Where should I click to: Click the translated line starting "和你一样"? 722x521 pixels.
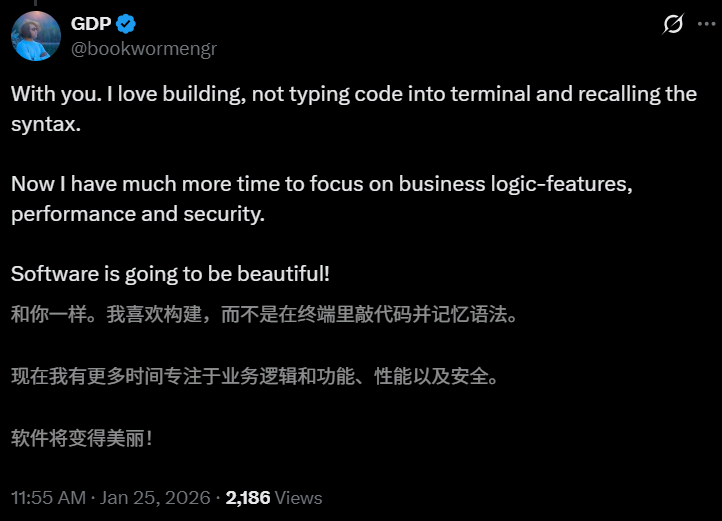264,315
